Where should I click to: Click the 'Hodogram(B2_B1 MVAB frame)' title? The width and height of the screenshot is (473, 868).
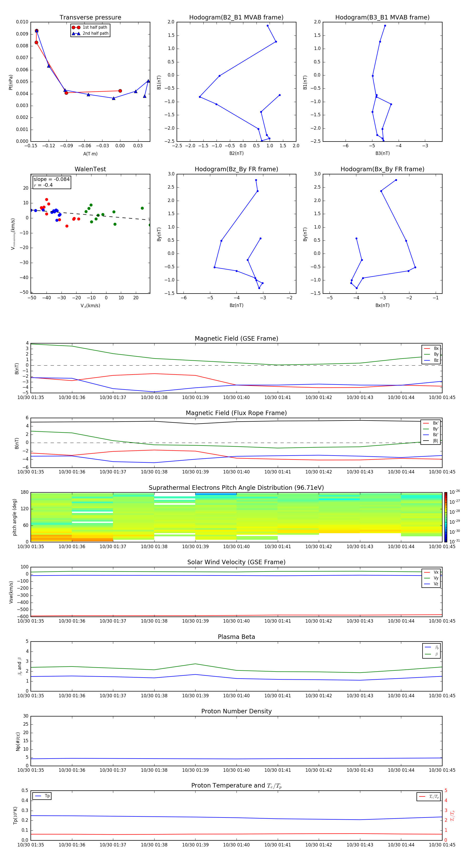(236, 18)
